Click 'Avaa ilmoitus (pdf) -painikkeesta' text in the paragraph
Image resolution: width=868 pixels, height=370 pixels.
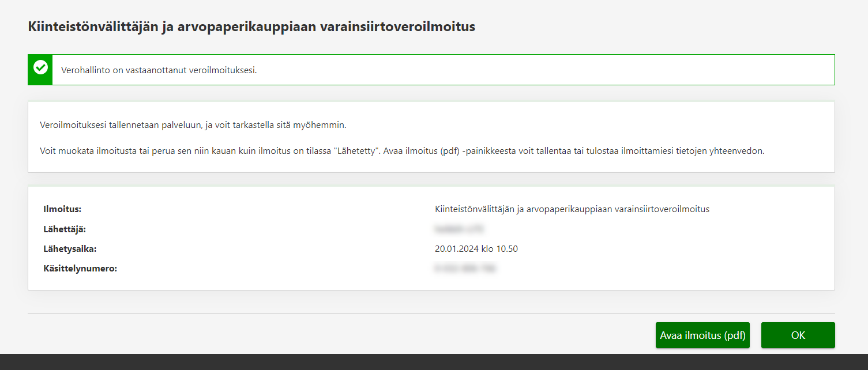(x=452, y=151)
